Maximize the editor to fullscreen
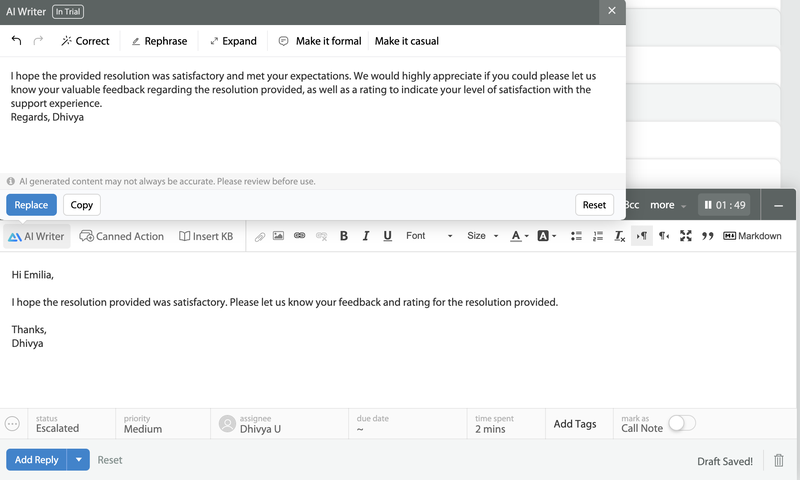This screenshot has width=800, height=480. [x=685, y=236]
